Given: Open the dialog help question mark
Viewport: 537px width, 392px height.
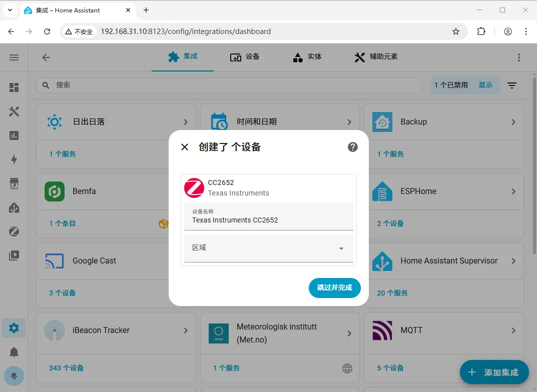Looking at the screenshot, I should 353,147.
